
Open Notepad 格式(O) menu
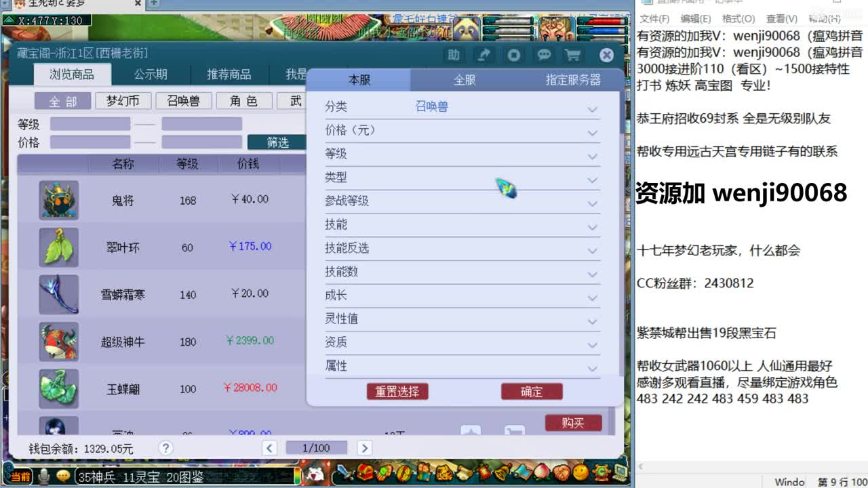(x=738, y=18)
